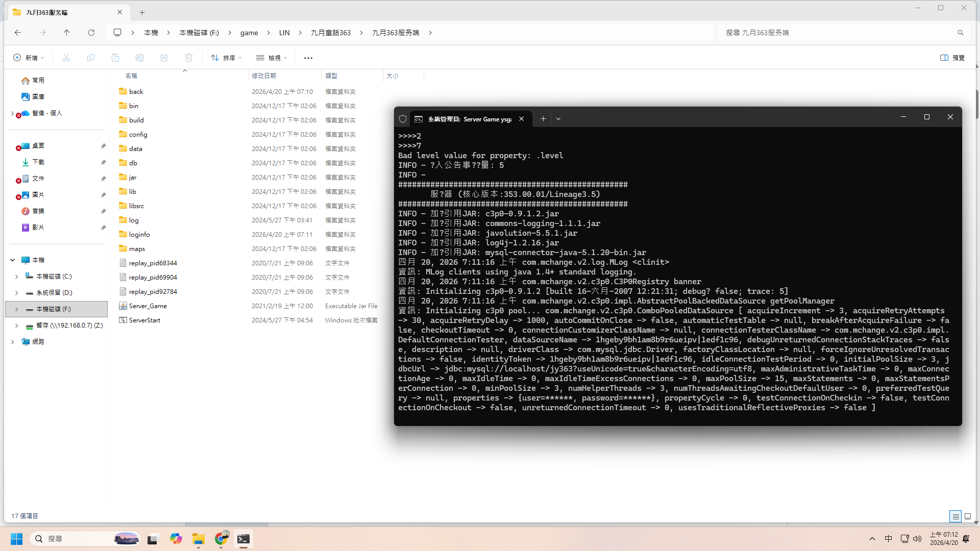Select the 'config' folder
The height and width of the screenshot is (551, 980).
pyautogui.click(x=138, y=135)
